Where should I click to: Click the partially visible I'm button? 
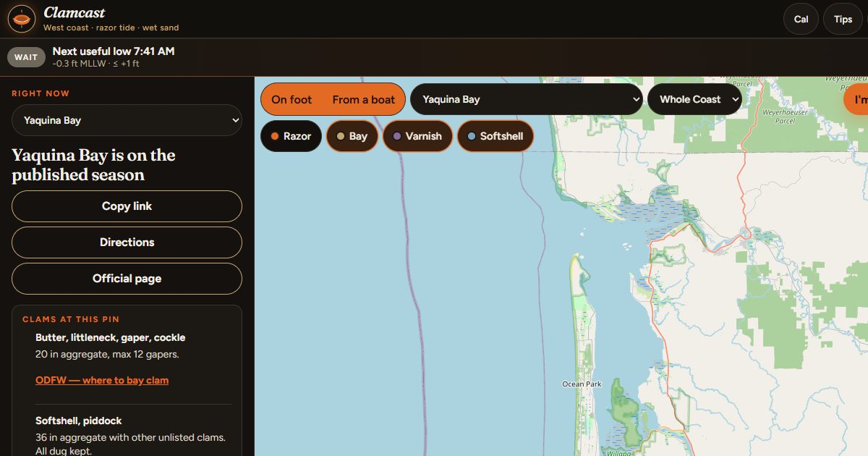point(856,99)
